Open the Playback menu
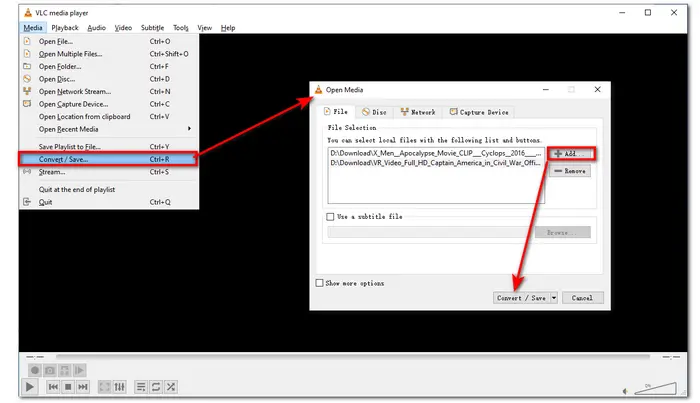700x403 pixels. [65, 28]
